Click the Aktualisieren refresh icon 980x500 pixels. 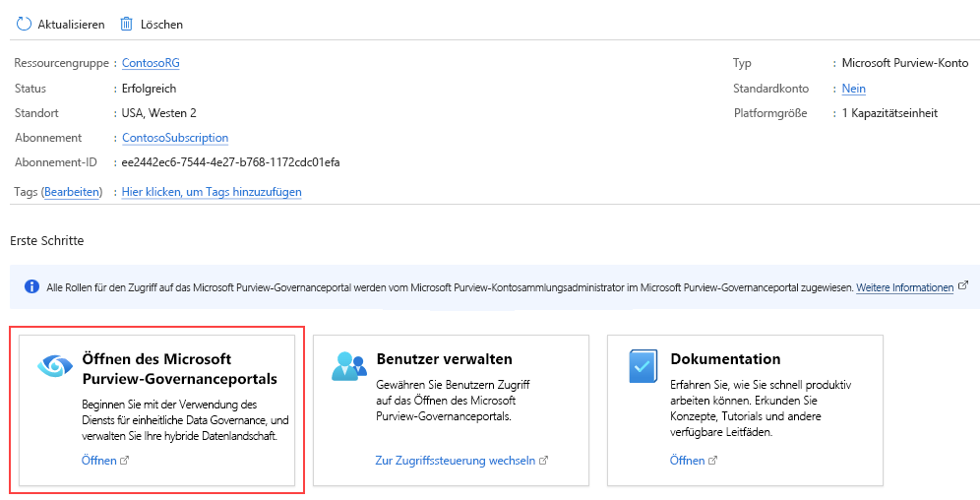(x=24, y=25)
